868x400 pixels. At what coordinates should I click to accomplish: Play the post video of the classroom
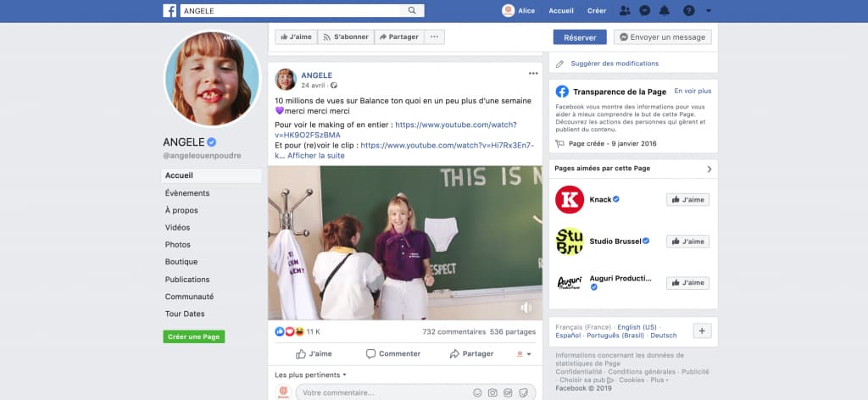click(405, 243)
